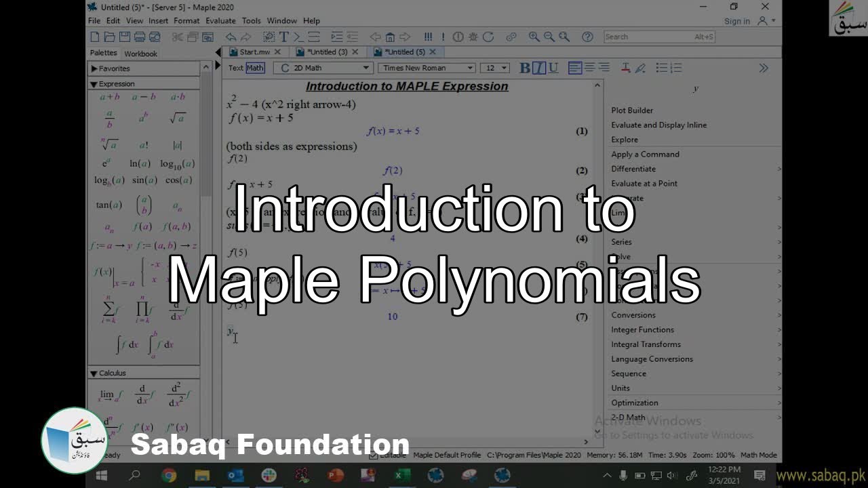
Task: Create a new document with the New icon
Action: tap(96, 37)
